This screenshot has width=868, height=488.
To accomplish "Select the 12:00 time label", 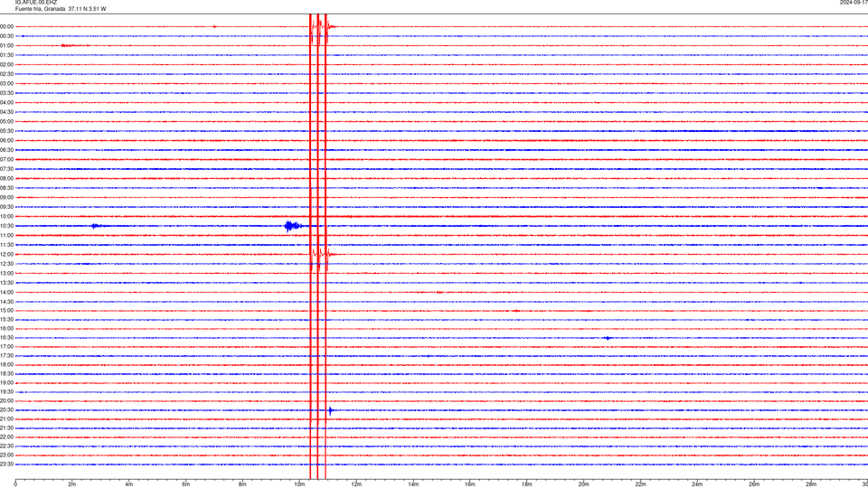I will pos(7,255).
